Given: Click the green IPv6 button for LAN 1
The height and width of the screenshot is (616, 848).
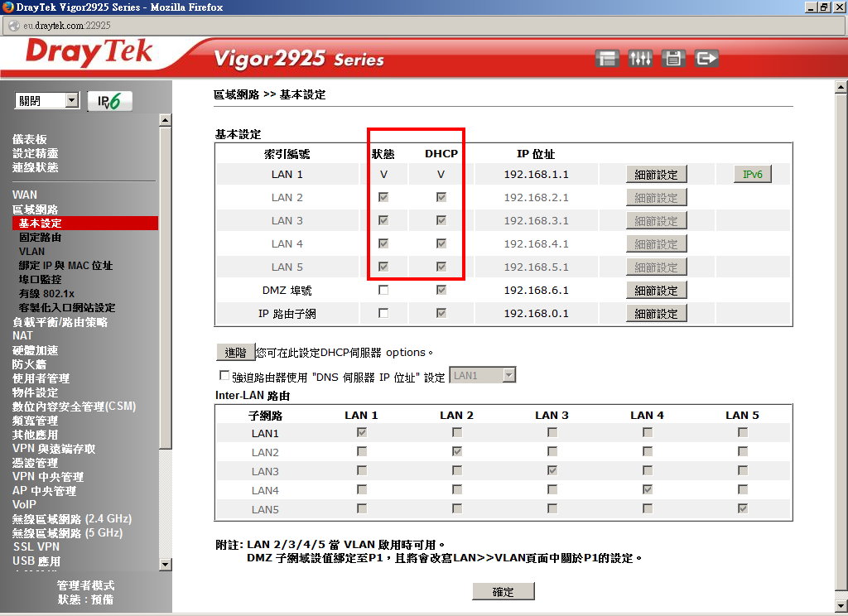Looking at the screenshot, I should [752, 175].
